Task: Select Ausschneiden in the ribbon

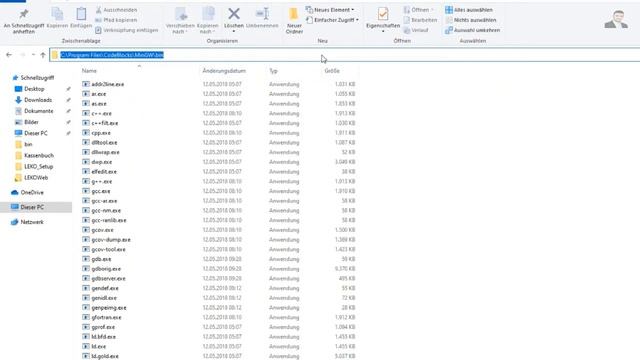Action: [x=116, y=10]
